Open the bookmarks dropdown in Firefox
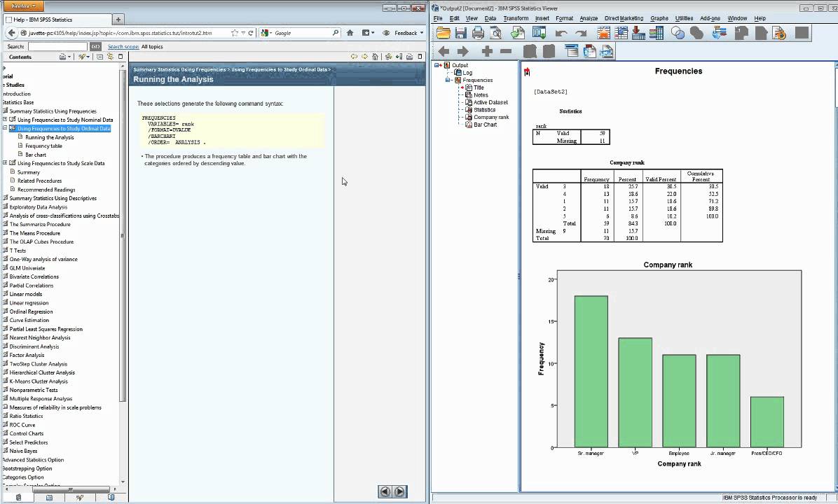The image size is (838, 504). (369, 33)
